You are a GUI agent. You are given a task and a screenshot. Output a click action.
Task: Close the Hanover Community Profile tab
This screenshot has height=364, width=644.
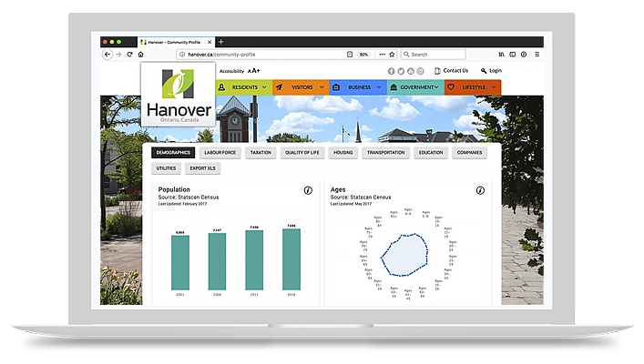coord(210,42)
